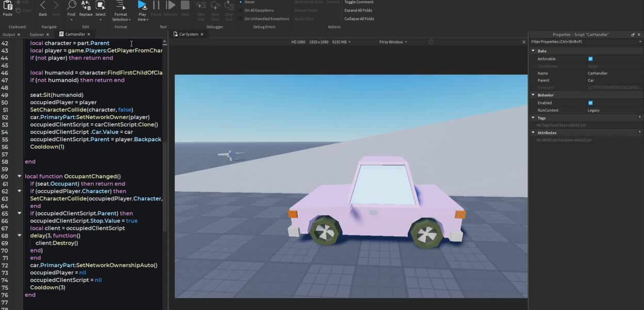The height and width of the screenshot is (310, 644).
Task: Start the Play Here test
Action: click(142, 6)
